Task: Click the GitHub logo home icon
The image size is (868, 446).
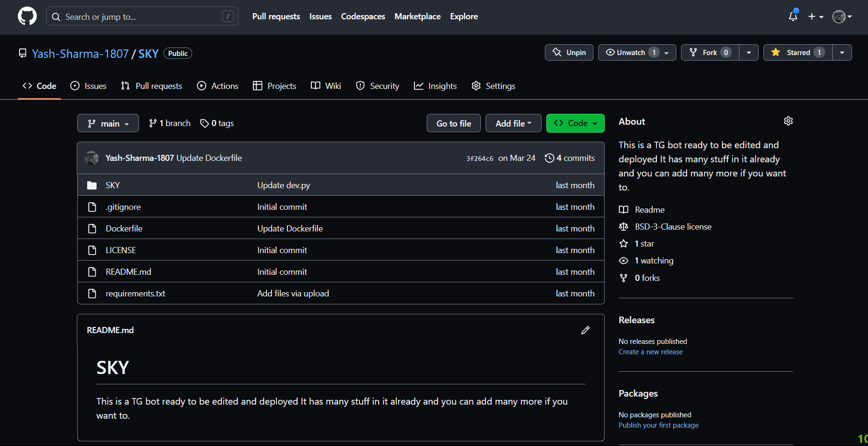Action: coord(27,16)
